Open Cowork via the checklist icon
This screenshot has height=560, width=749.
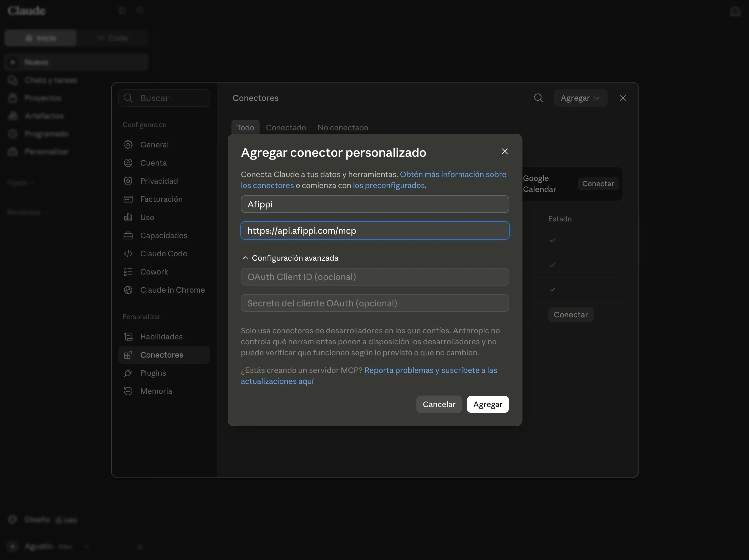coord(128,272)
